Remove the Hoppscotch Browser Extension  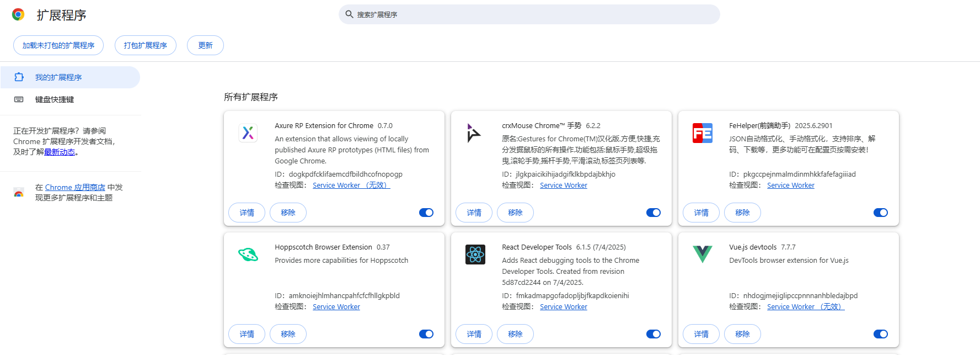click(288, 334)
